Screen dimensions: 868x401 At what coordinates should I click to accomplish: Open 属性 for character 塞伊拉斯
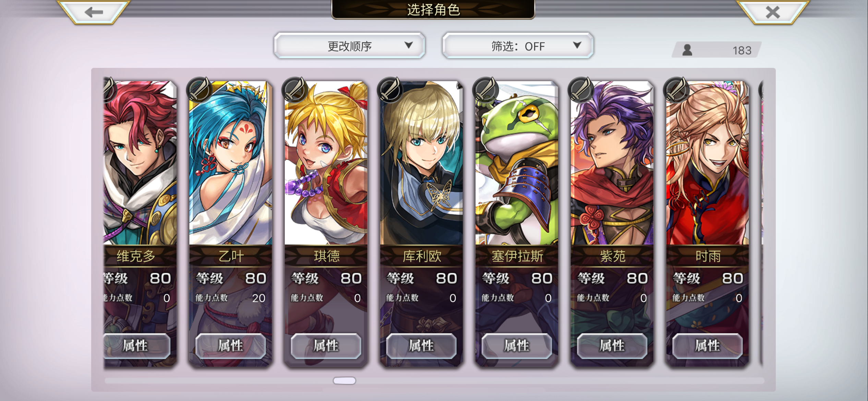coord(517,345)
